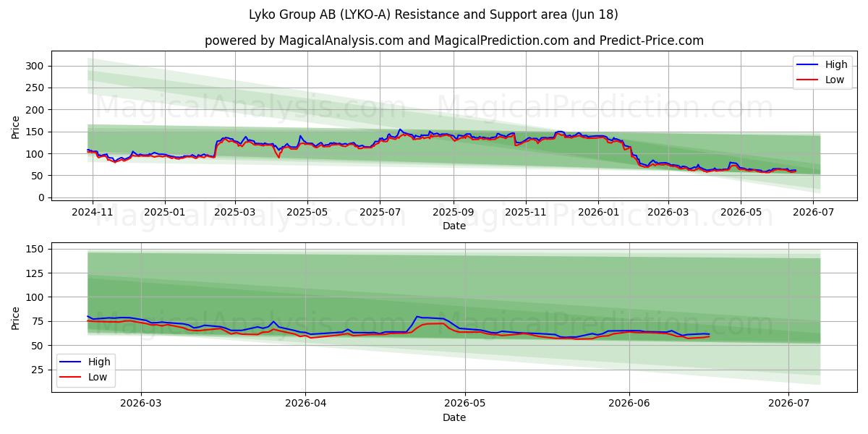Screen dimensions: 868x434
Task: Click the '2025-01' x-axis label on the top chart
Action: point(165,213)
